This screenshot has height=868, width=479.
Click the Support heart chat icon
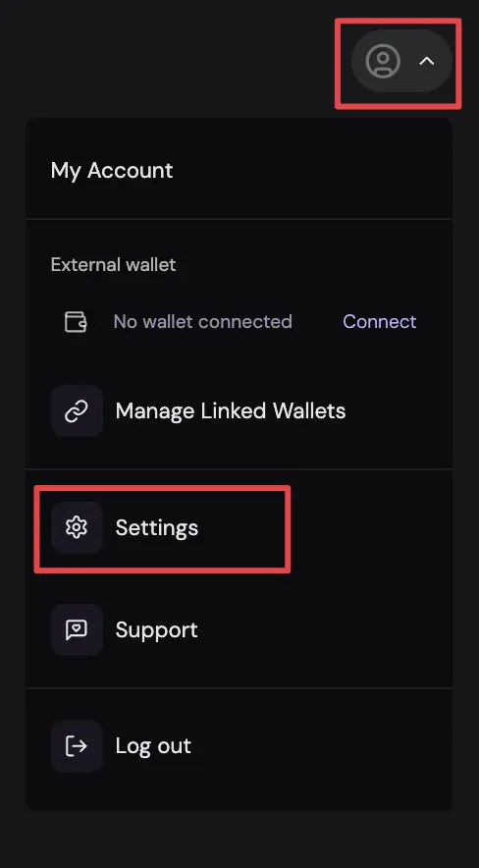coord(77,630)
